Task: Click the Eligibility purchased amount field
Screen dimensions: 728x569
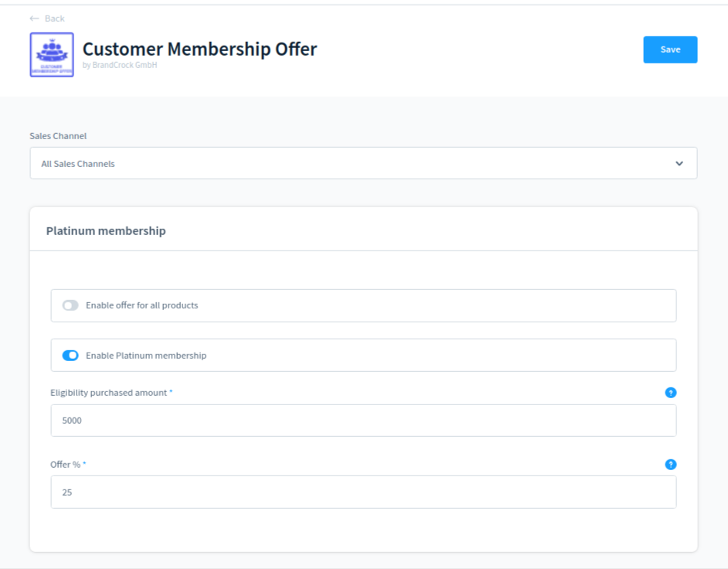Action: (x=363, y=421)
